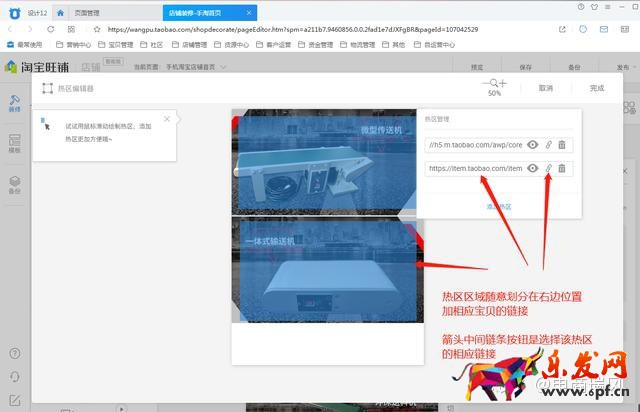Click the link icon for the h5.m.taobao.com hotspot
Image resolution: width=640 pixels, height=412 pixels.
[x=547, y=144]
